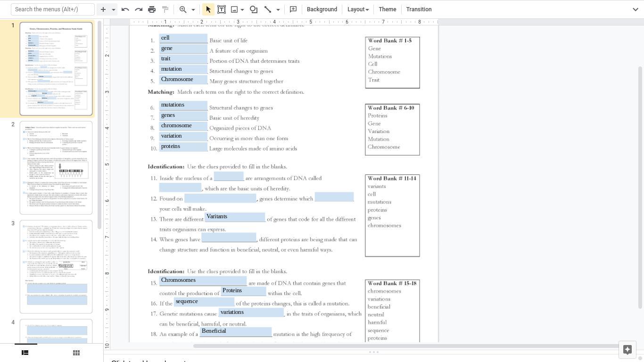Click the text "Basic unit of heredity"
644x362 pixels.
[234, 118]
